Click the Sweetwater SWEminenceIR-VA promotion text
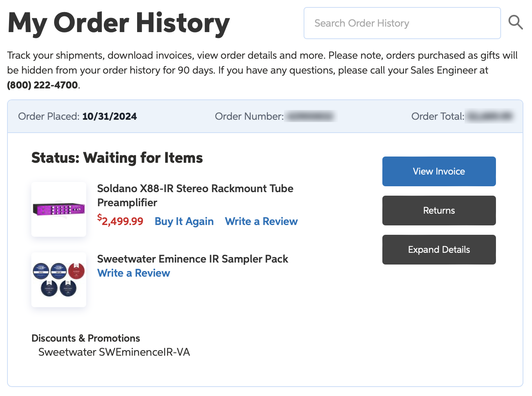Screen dimensions: 532x396 click(x=114, y=352)
